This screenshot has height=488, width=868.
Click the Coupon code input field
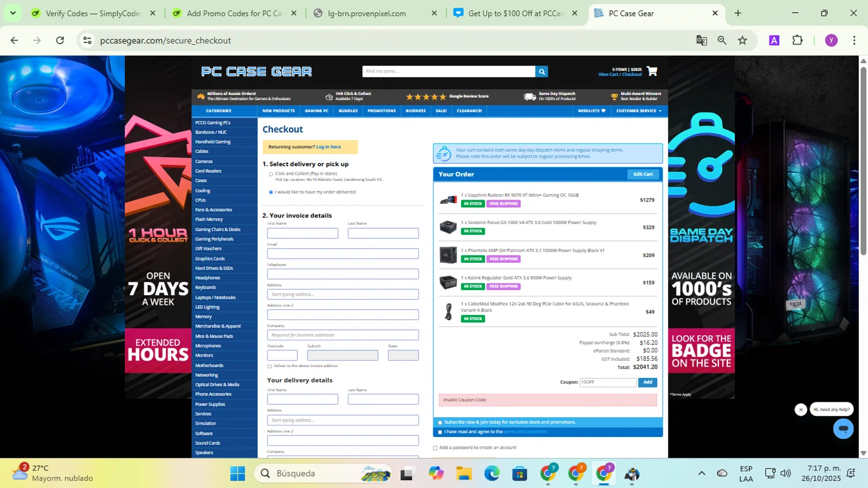click(608, 383)
